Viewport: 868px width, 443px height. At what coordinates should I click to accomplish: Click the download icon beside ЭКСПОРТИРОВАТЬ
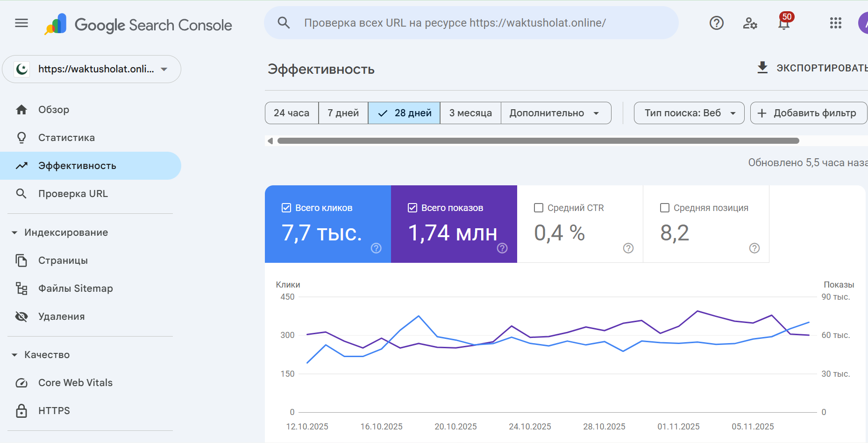pyautogui.click(x=762, y=68)
